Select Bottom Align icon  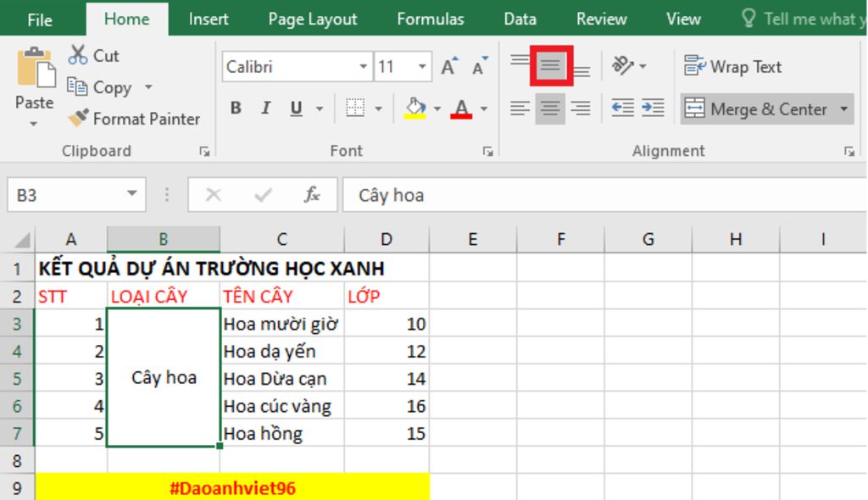tap(581, 71)
